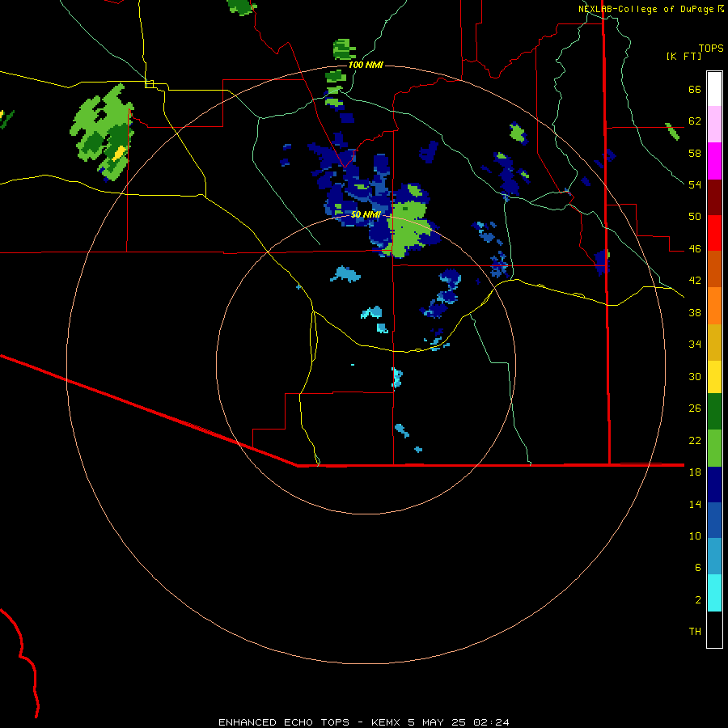Click the burnt orange legend swatch
Screen dimensions: 728x728
[x=714, y=269]
